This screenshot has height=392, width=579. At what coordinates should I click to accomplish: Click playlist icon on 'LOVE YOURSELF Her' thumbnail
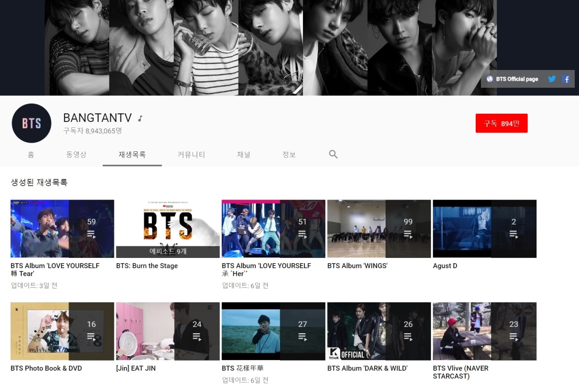pos(303,234)
